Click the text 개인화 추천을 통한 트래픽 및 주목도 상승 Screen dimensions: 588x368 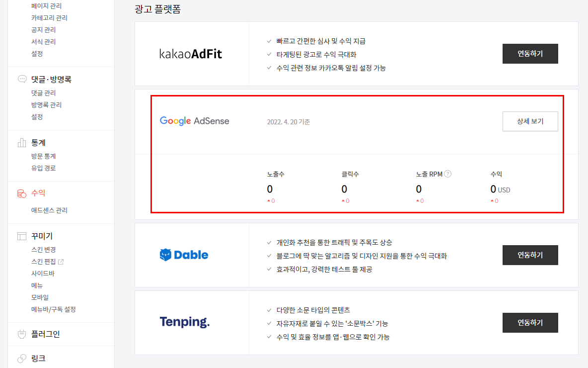pyautogui.click(x=334, y=242)
